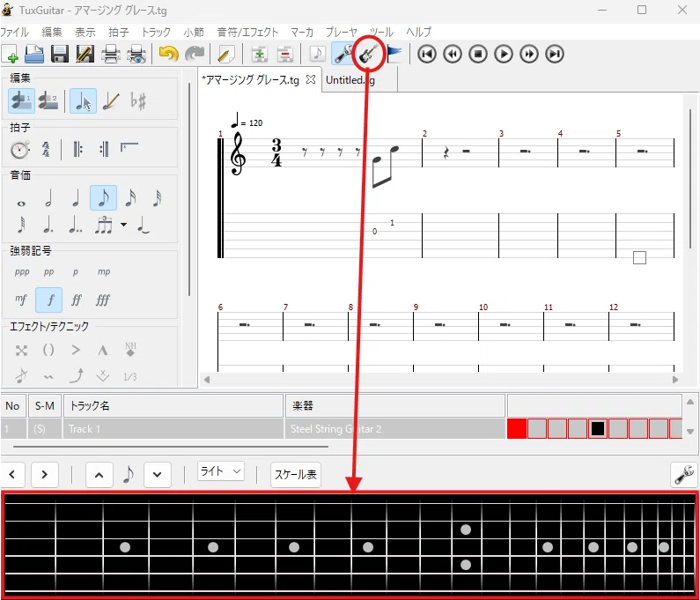The image size is (700, 600).
Task: Open ヘルプ menu
Action: click(418, 33)
